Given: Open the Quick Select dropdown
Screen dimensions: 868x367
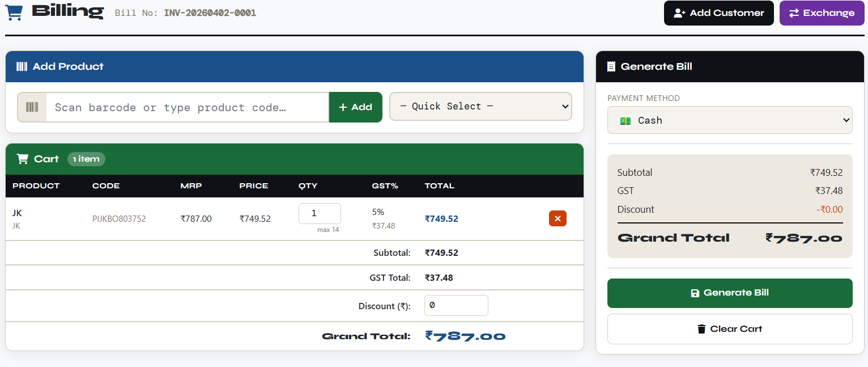Looking at the screenshot, I should point(480,106).
